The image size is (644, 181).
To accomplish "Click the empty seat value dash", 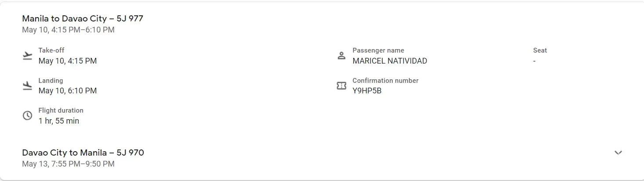I will [534, 61].
